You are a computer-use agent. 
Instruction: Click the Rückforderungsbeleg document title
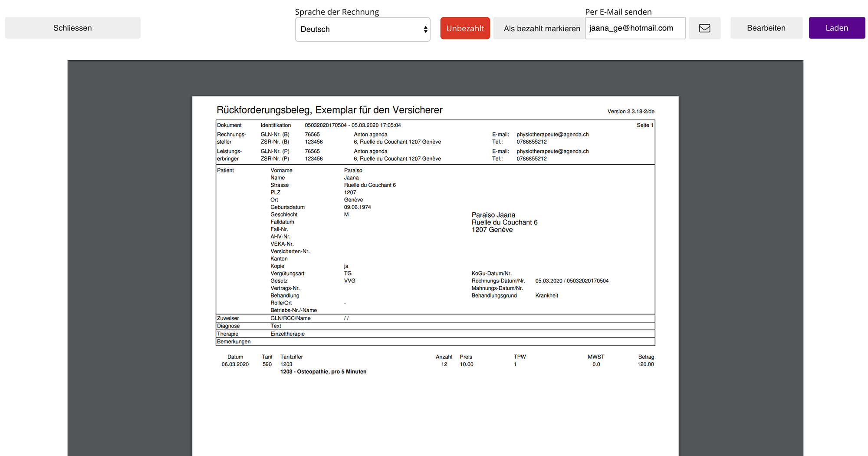click(329, 110)
